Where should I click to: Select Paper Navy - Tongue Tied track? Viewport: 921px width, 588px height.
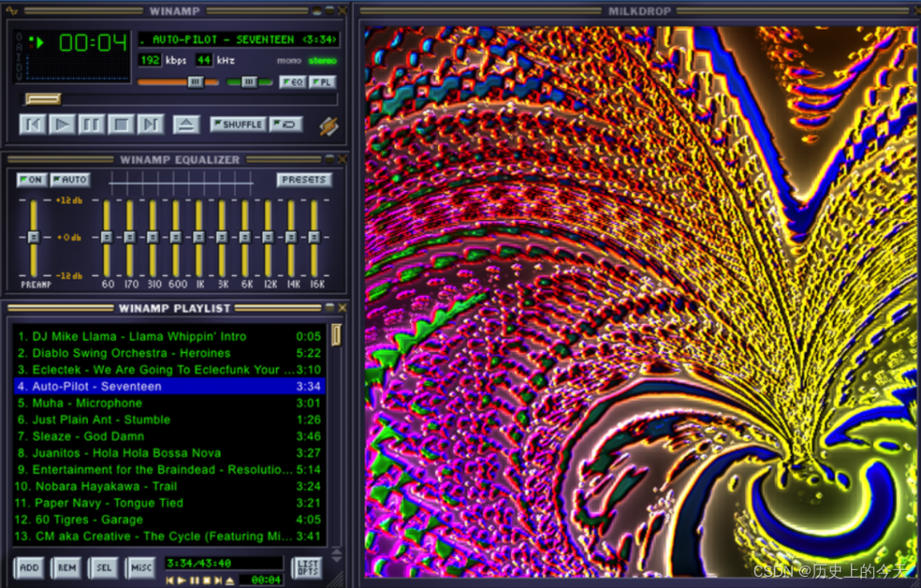point(169,503)
